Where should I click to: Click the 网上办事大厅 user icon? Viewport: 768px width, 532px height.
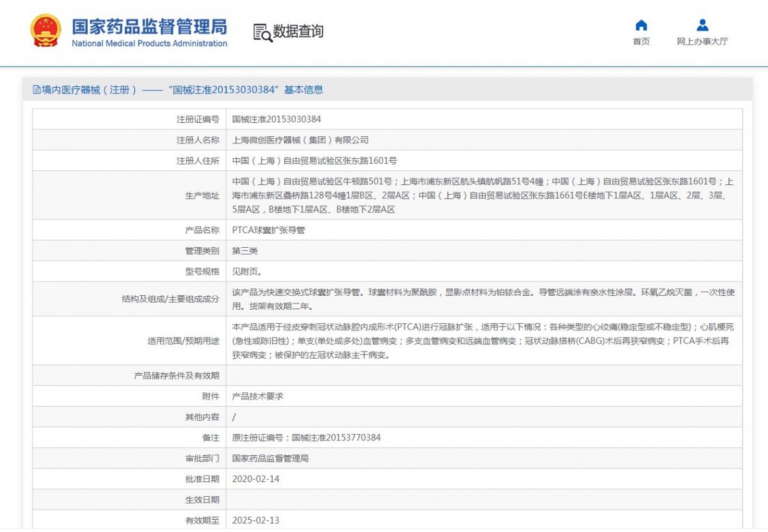coord(702,26)
